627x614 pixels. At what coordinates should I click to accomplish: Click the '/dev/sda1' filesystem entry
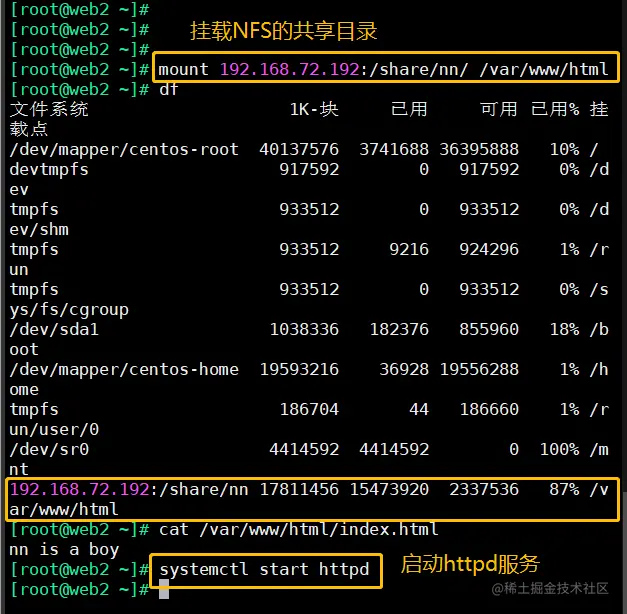tap(54, 330)
